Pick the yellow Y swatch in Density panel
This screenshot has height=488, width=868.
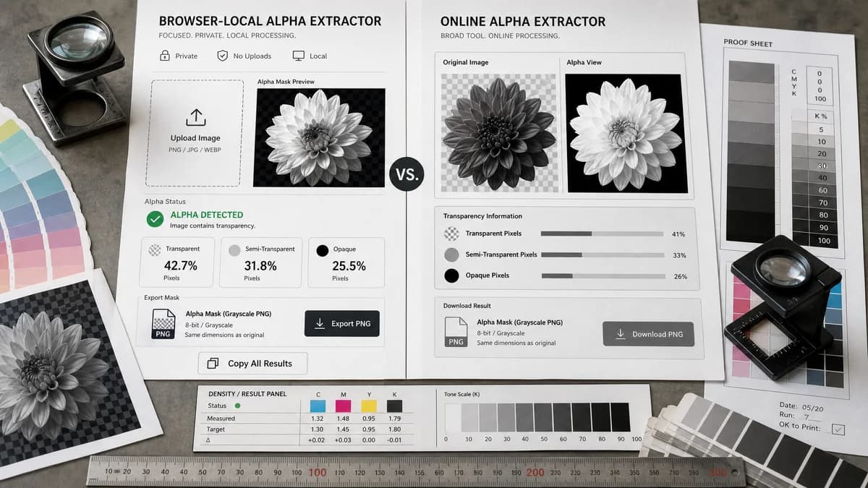(x=370, y=406)
